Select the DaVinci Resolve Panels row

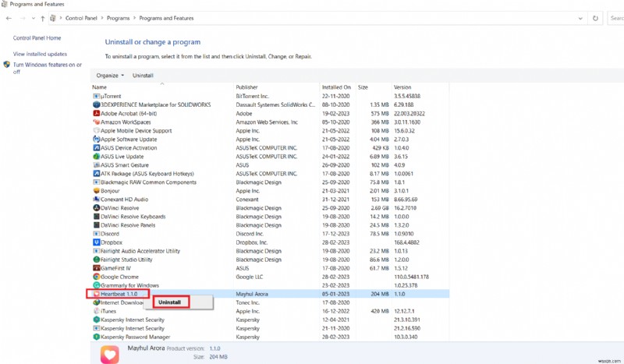coord(270,225)
